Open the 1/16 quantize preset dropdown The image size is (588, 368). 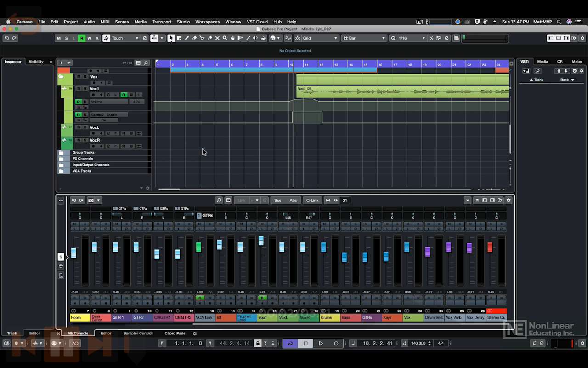click(412, 38)
